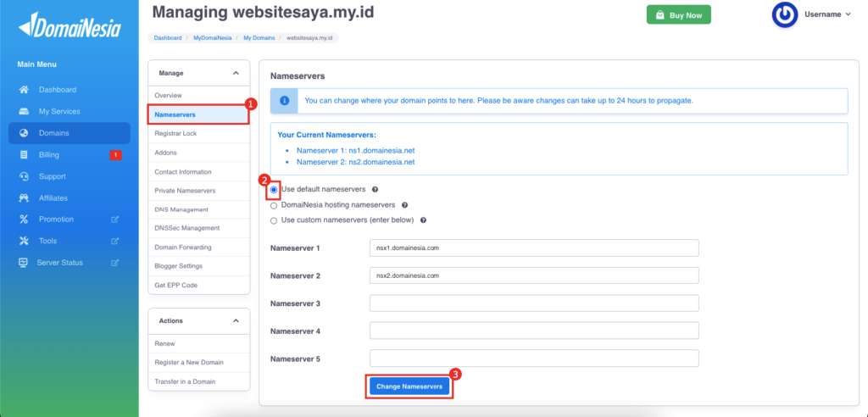Click Register a New Domain link
Image resolution: width=868 pixels, height=417 pixels.
pyautogui.click(x=198, y=362)
